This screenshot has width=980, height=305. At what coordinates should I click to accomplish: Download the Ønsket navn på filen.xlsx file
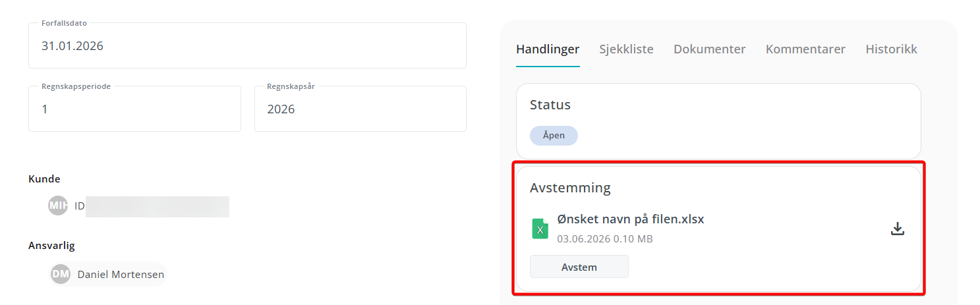(x=897, y=229)
